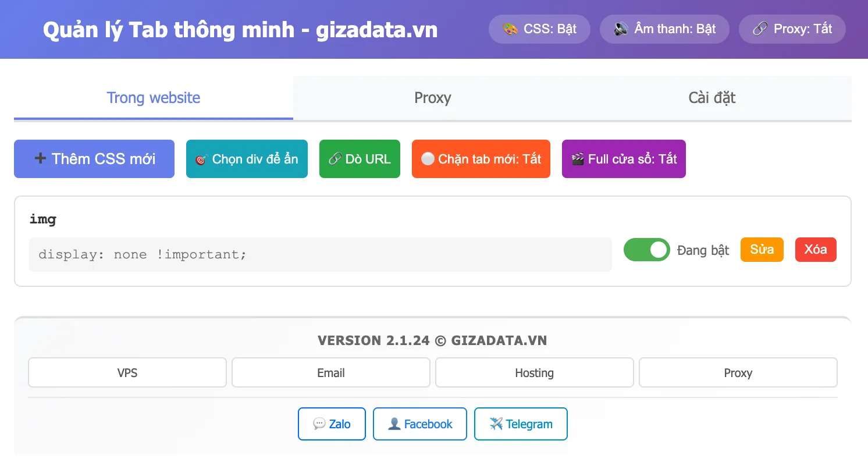Open the Facebook page link
This screenshot has width=868, height=469.
419,424
